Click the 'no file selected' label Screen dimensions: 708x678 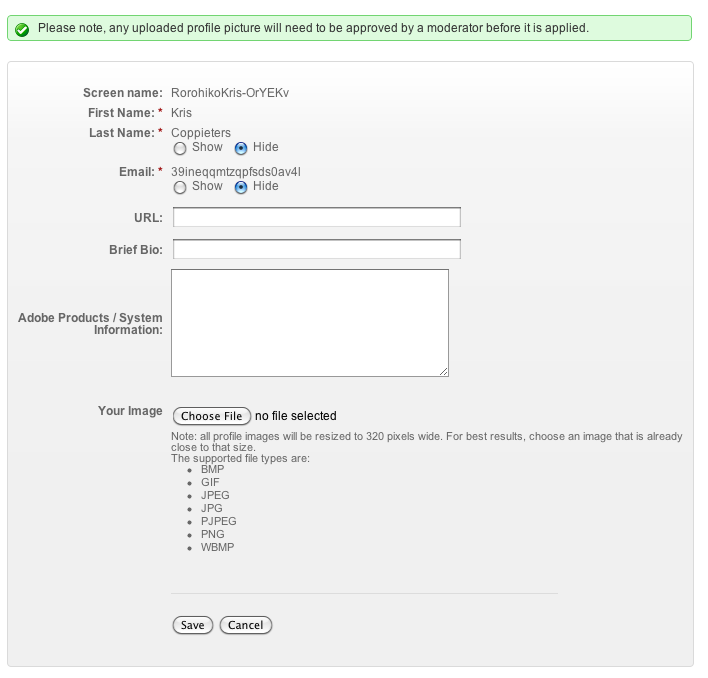coord(296,416)
